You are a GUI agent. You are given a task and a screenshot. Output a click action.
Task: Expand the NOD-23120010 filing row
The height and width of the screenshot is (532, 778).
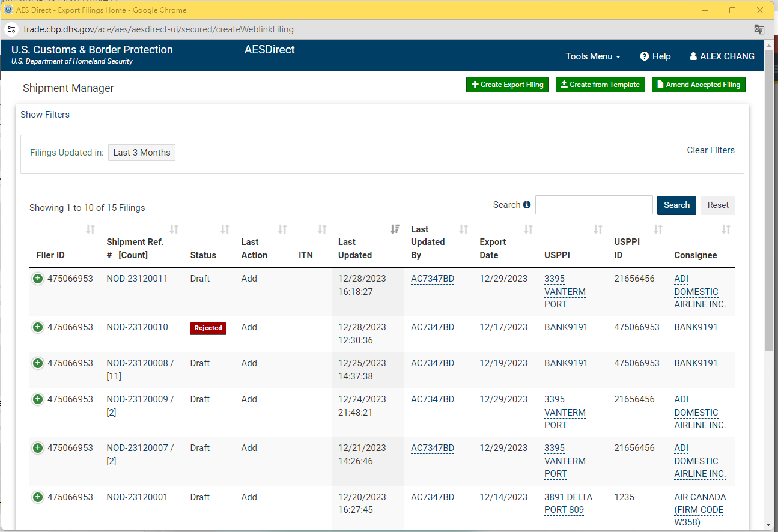click(37, 327)
